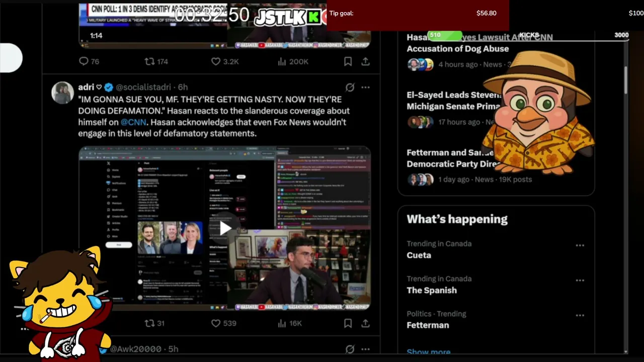Click the display name adri

click(86, 87)
